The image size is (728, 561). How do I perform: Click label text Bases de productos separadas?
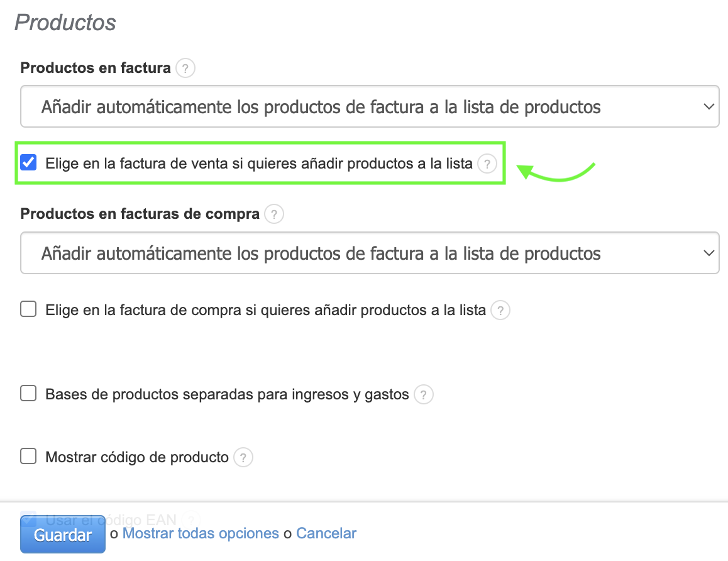(x=227, y=395)
